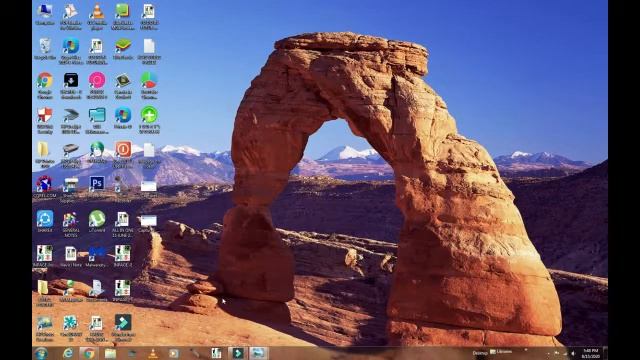Launch the Photoshop desktop shortcut

97,186
